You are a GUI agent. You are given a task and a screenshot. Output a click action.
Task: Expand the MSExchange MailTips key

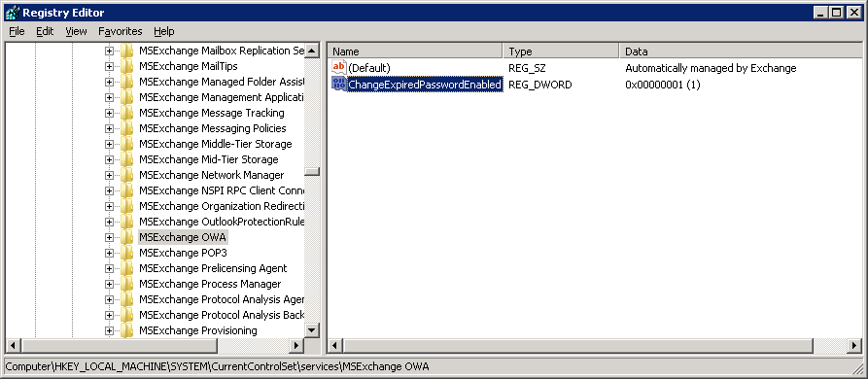point(109,66)
